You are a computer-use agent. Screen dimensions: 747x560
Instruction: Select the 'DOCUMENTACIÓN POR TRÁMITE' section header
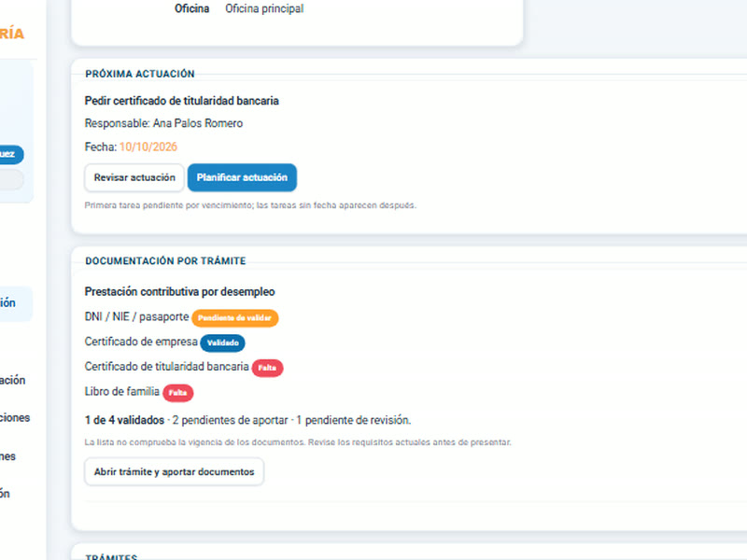click(x=165, y=261)
